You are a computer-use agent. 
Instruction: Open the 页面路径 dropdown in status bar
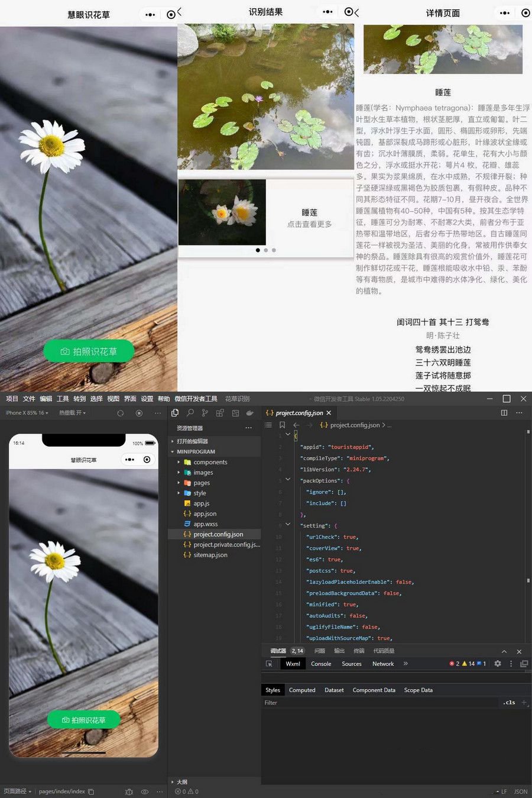pyautogui.click(x=18, y=791)
